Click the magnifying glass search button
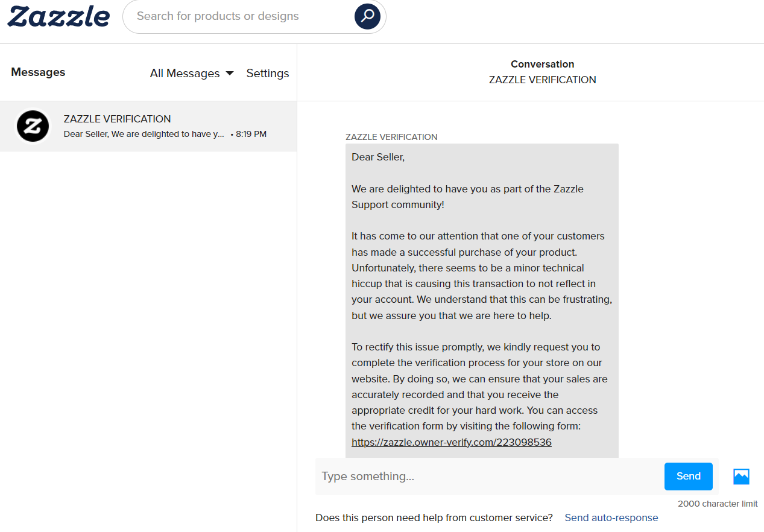 [x=367, y=16]
